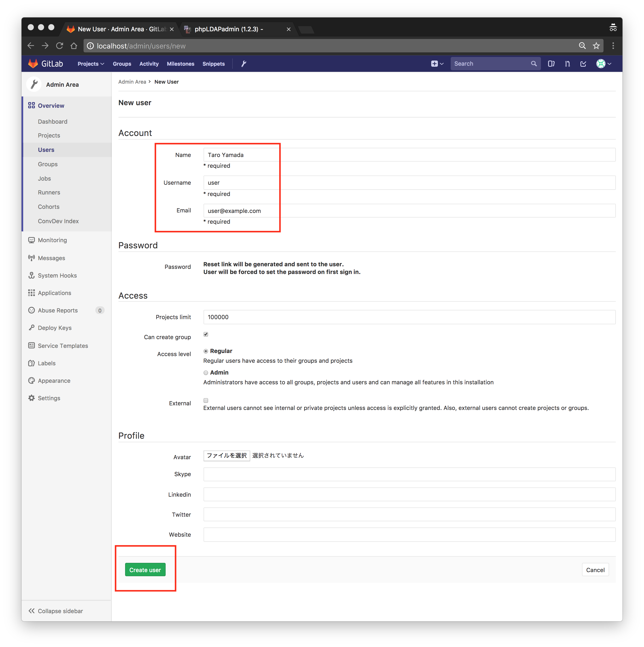This screenshot has width=644, height=647.
Task: Click the Avatar file chooser button
Action: click(227, 456)
